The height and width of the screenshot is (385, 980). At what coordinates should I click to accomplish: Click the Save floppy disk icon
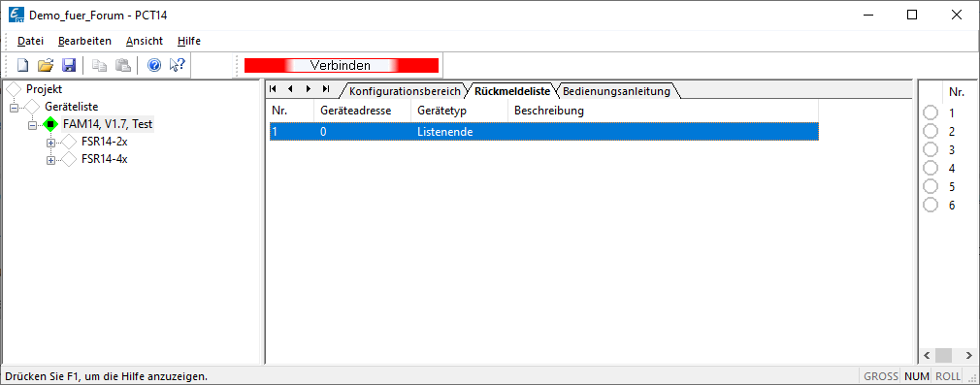[68, 65]
